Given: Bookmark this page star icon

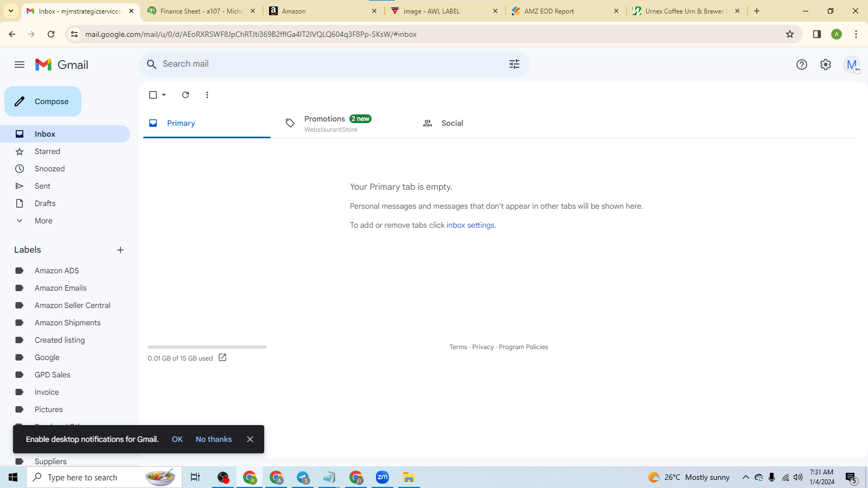Looking at the screenshot, I should (790, 34).
